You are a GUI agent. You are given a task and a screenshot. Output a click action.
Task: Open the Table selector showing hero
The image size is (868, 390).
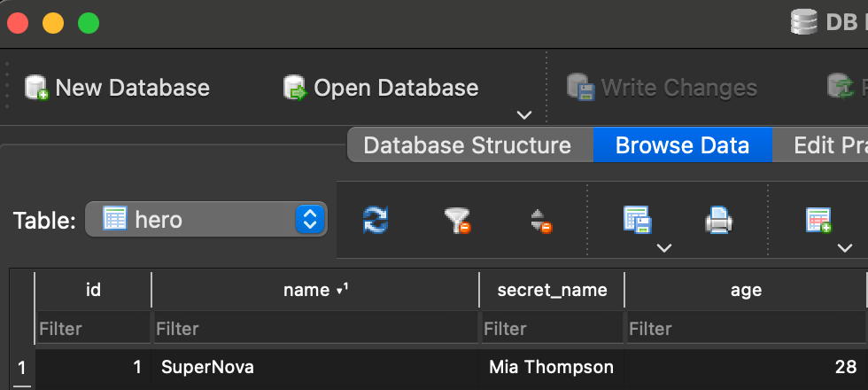[x=206, y=219]
